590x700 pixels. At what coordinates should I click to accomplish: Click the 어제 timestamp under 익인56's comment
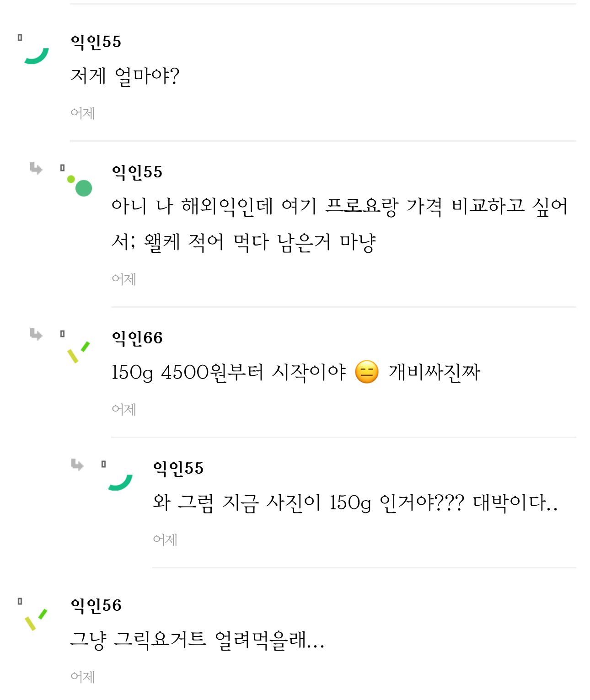[83, 677]
